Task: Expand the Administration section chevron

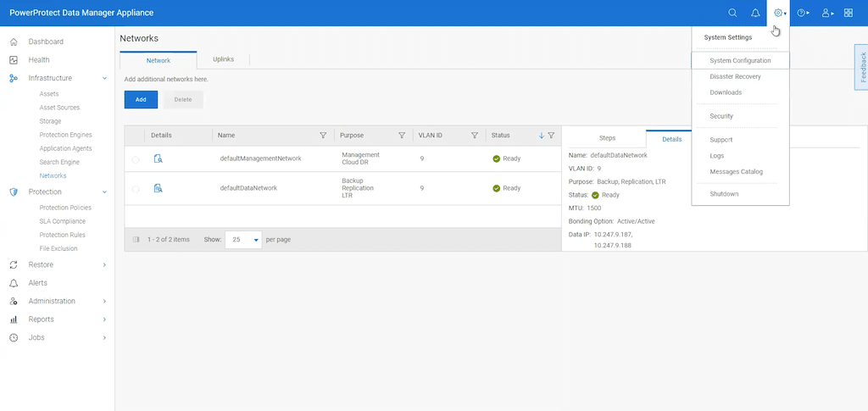Action: (x=104, y=302)
